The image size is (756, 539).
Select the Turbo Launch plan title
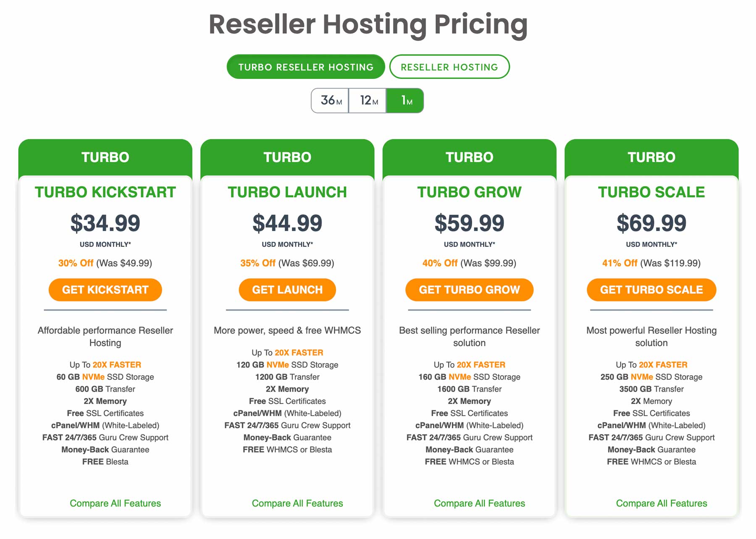click(287, 192)
